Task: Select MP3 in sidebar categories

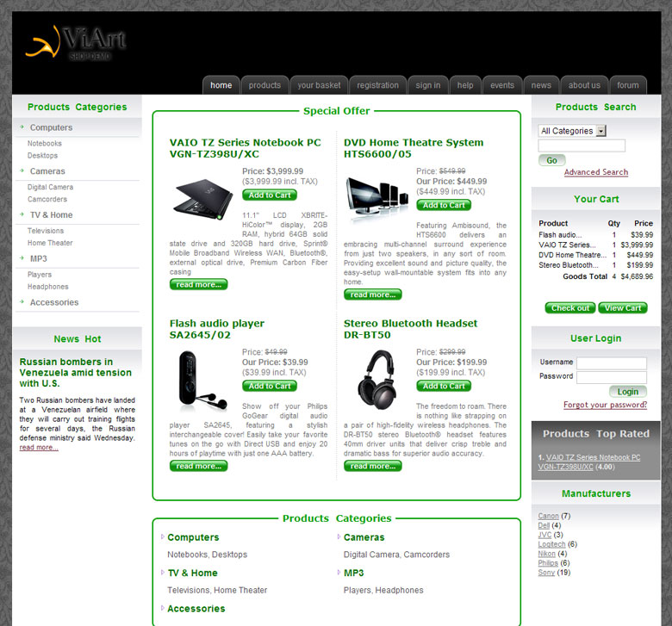Action: (39, 259)
